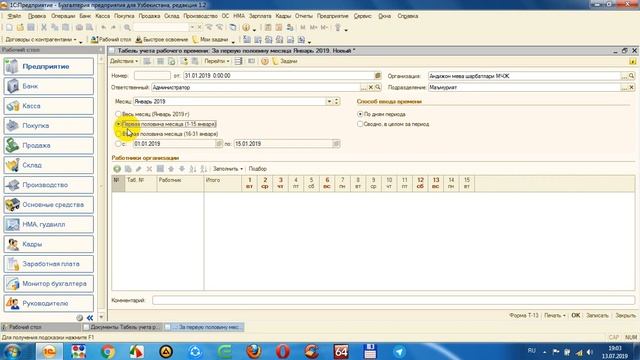Click the green add-row icon in workers table toolbar
Image resolution: width=640 pixels, height=360 pixels.
tap(117, 169)
